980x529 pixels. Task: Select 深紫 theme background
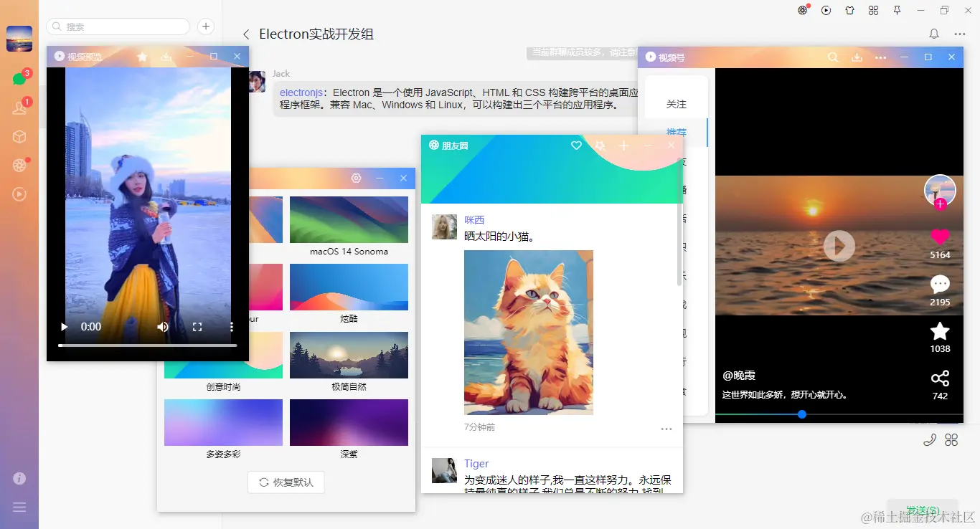click(x=349, y=422)
